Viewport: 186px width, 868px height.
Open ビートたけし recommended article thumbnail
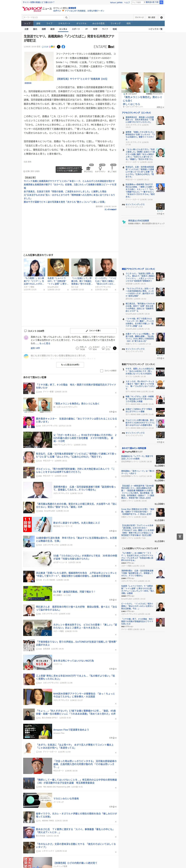click(x=106, y=267)
